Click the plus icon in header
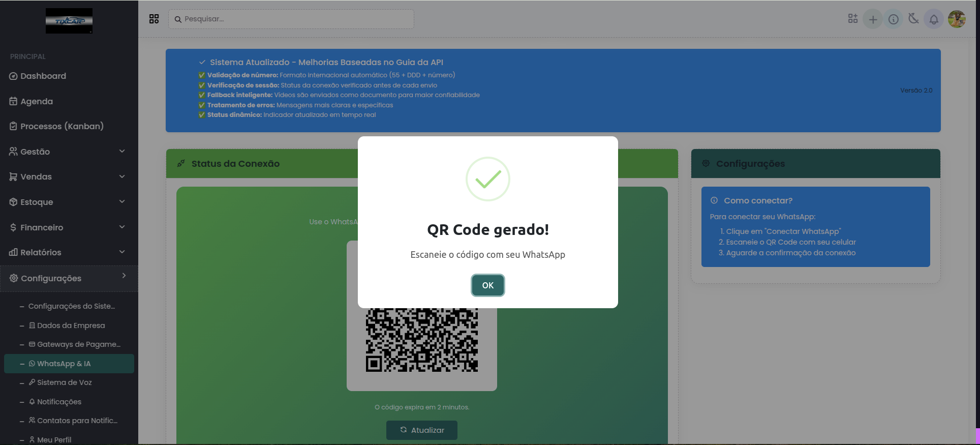980x445 pixels. coord(873,19)
